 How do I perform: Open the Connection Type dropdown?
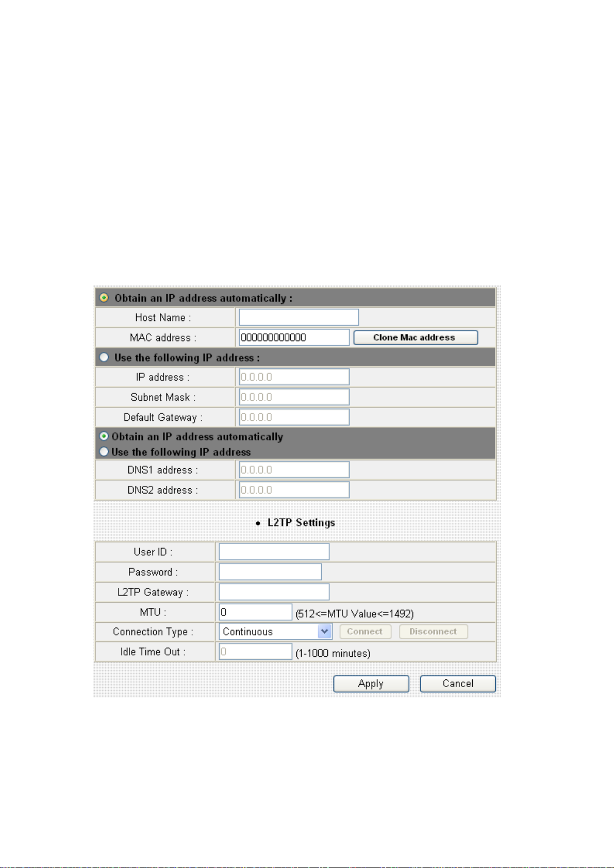click(x=275, y=632)
